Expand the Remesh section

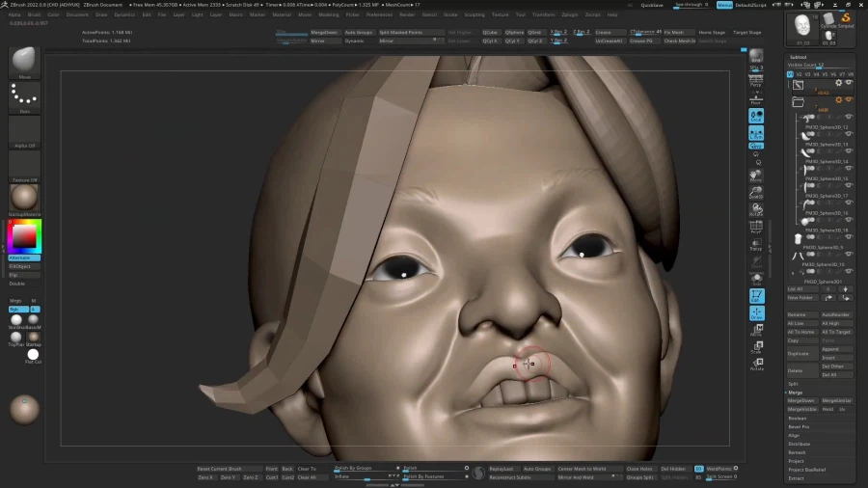point(797,452)
